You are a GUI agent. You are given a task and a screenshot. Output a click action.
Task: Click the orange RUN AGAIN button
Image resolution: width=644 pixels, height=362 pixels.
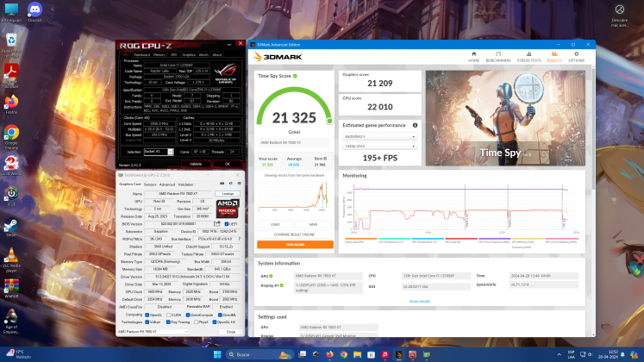tap(295, 244)
